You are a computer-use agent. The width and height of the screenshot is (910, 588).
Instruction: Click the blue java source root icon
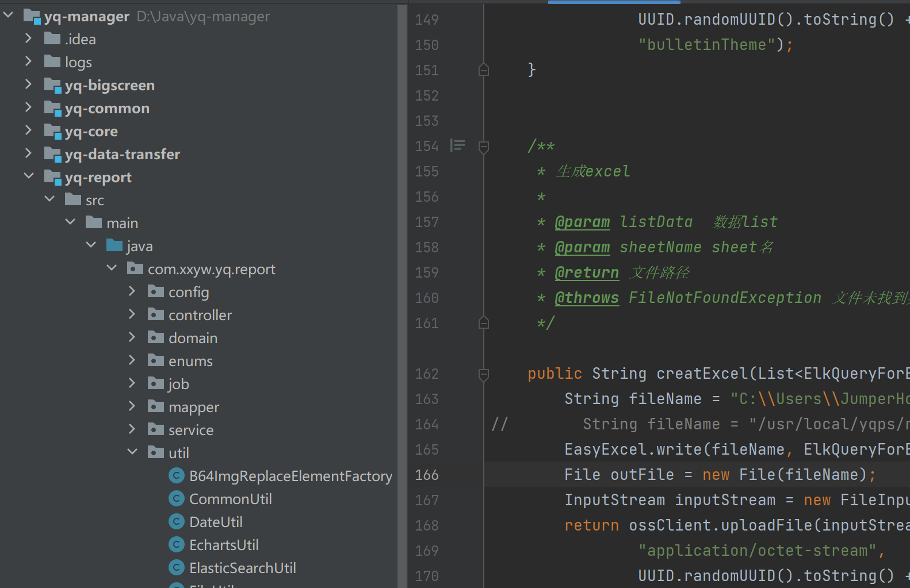114,245
